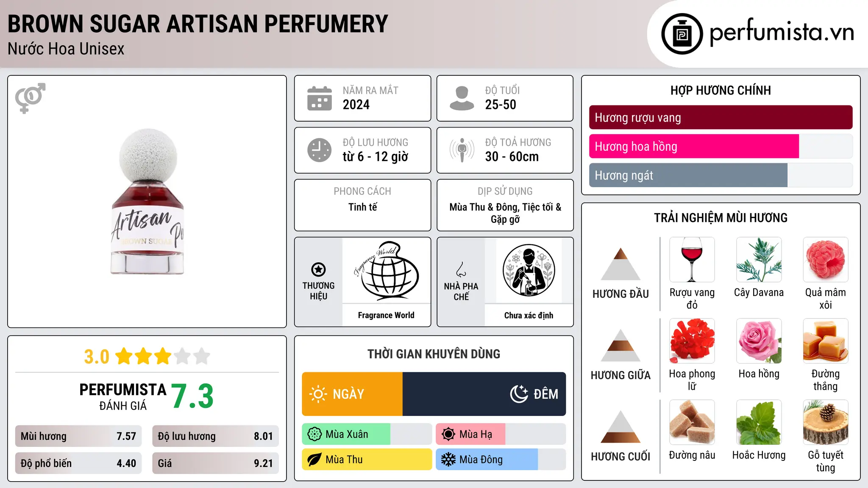Image resolution: width=868 pixels, height=488 pixels.
Task: Click the Hương đầu pyramid icon
Action: (x=620, y=264)
